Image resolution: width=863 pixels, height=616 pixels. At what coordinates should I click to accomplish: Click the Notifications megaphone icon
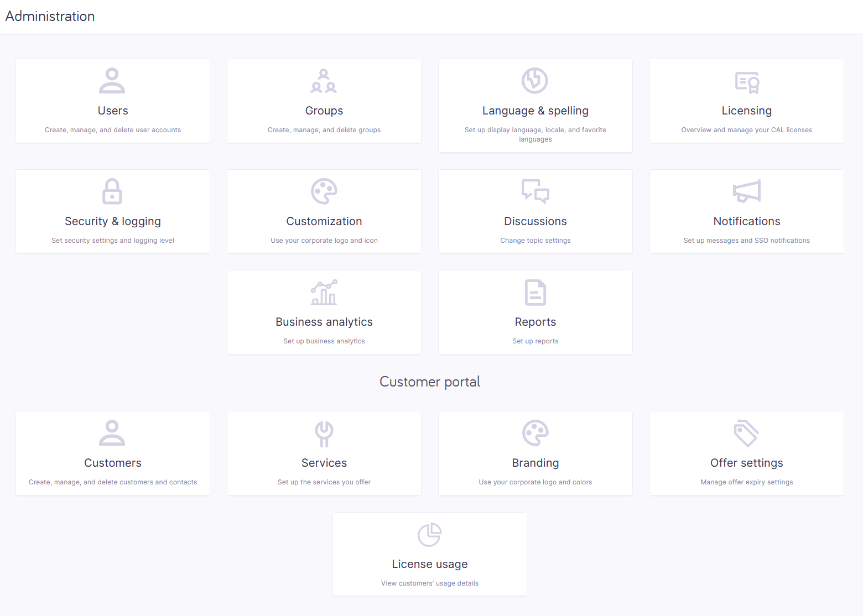746,191
